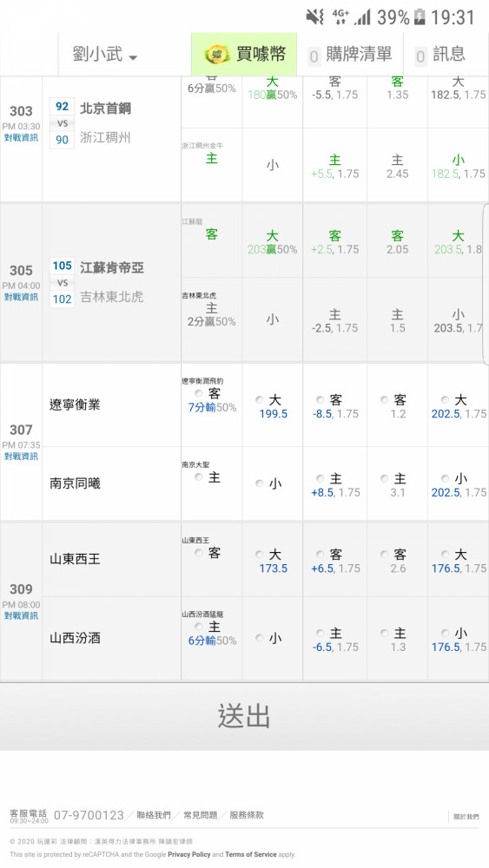Click the 關於我們 footer link
Screen dimensions: 489x868
[466, 817]
